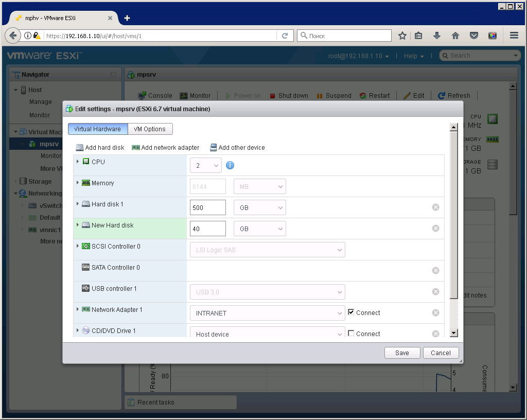Click dialog scrollbar up arrow
Viewport: 527px width, 420px height.
(454, 127)
